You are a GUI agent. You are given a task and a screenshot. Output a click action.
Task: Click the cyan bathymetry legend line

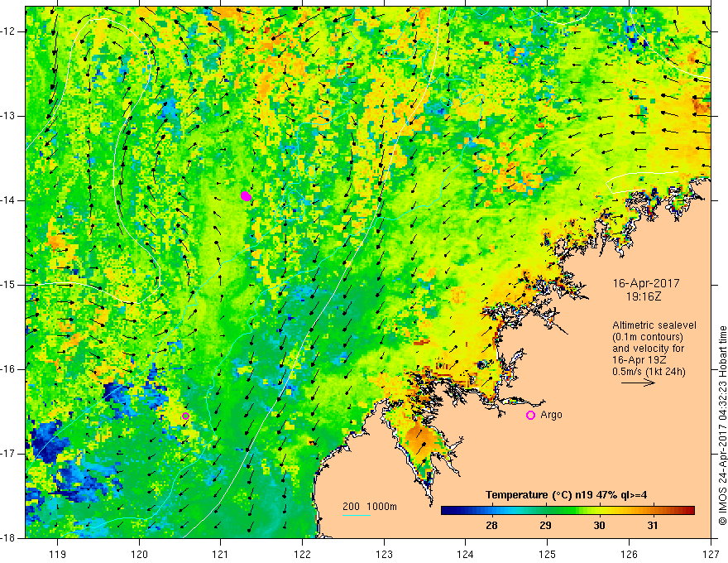click(357, 515)
